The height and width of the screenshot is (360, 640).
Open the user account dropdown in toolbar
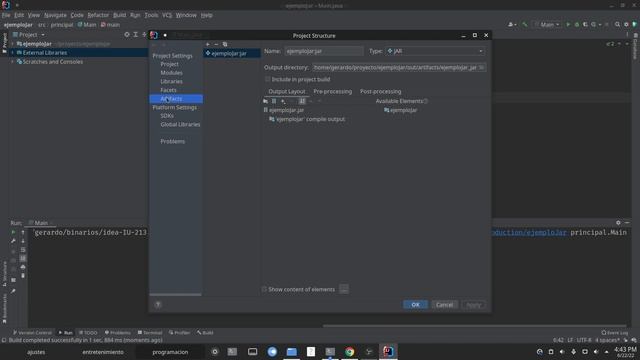pos(512,24)
